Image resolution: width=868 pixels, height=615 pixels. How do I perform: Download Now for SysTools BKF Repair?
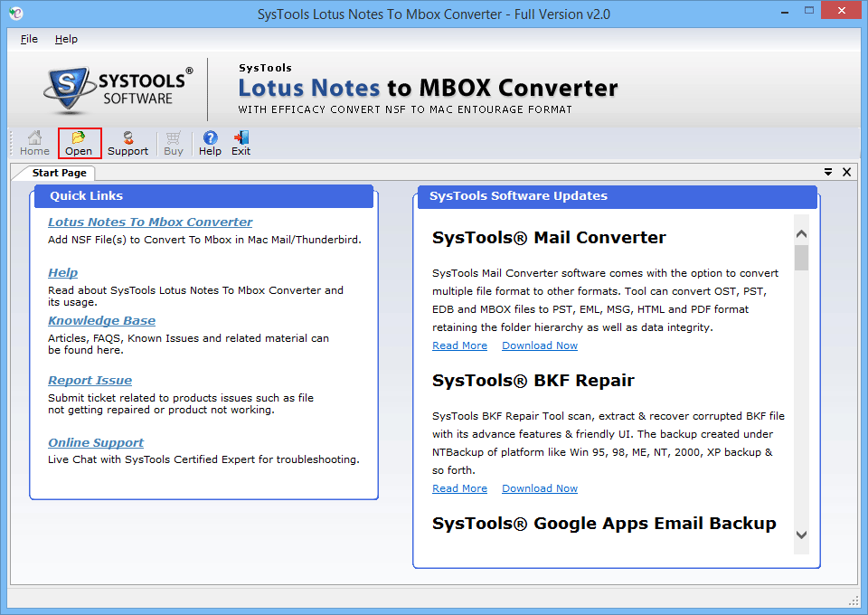click(x=540, y=488)
